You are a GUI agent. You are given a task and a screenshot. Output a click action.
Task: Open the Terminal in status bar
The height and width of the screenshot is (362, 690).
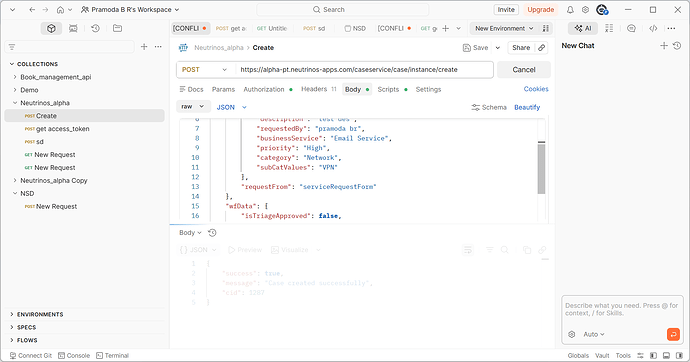click(113, 355)
